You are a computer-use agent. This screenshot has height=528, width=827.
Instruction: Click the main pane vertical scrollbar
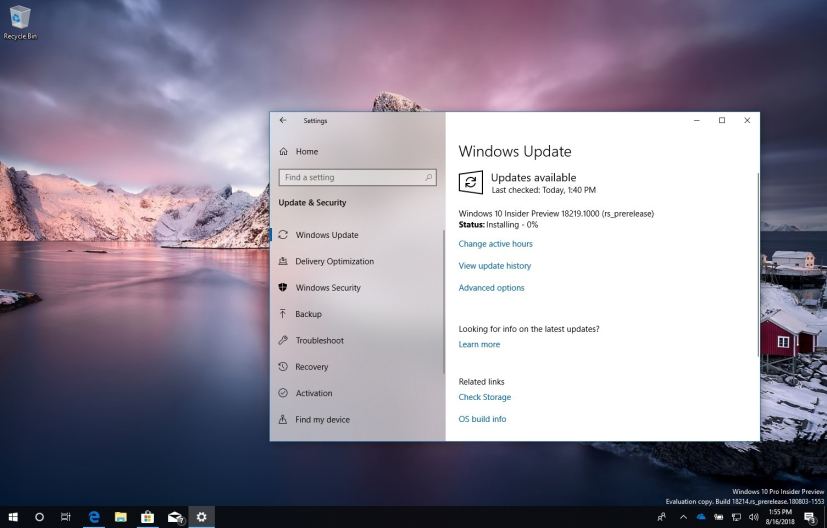[758, 264]
